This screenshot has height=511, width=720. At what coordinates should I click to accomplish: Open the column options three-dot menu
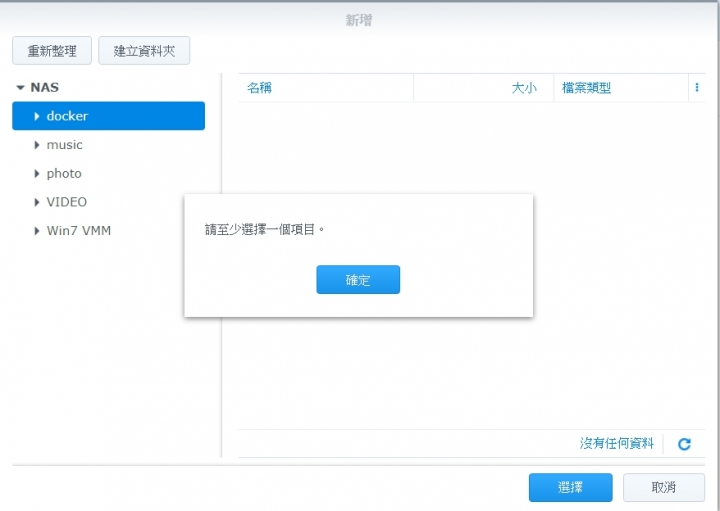click(697, 87)
